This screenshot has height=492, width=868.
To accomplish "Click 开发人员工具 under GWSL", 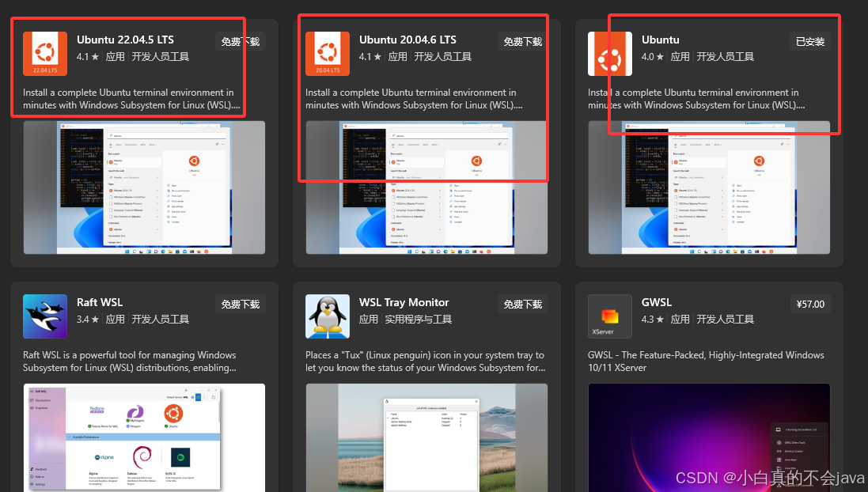I will (725, 320).
